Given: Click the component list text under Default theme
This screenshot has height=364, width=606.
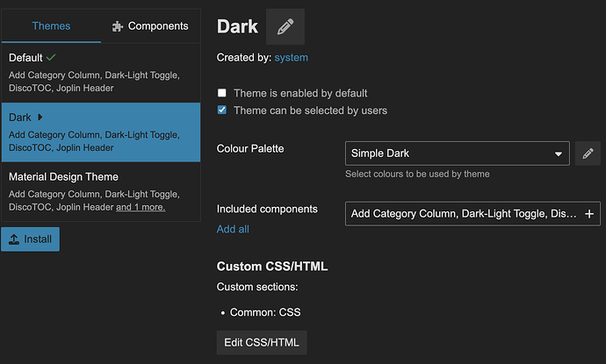Looking at the screenshot, I should click(x=94, y=82).
